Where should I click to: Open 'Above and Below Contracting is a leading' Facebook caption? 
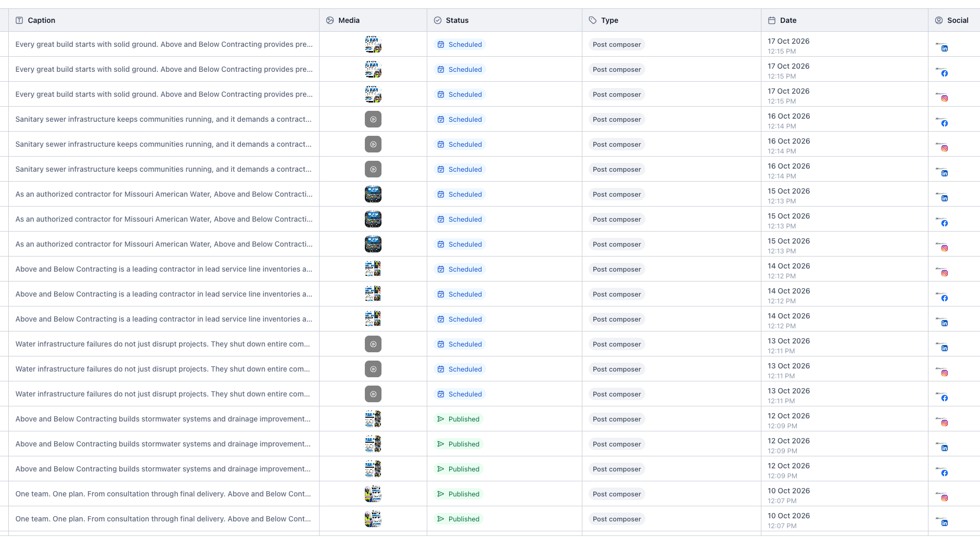[x=164, y=294]
